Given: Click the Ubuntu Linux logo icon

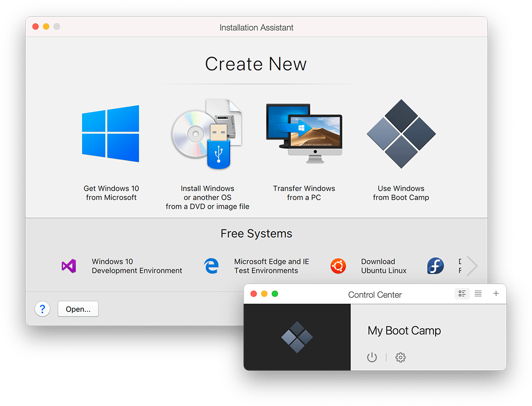Looking at the screenshot, I should coord(338,266).
